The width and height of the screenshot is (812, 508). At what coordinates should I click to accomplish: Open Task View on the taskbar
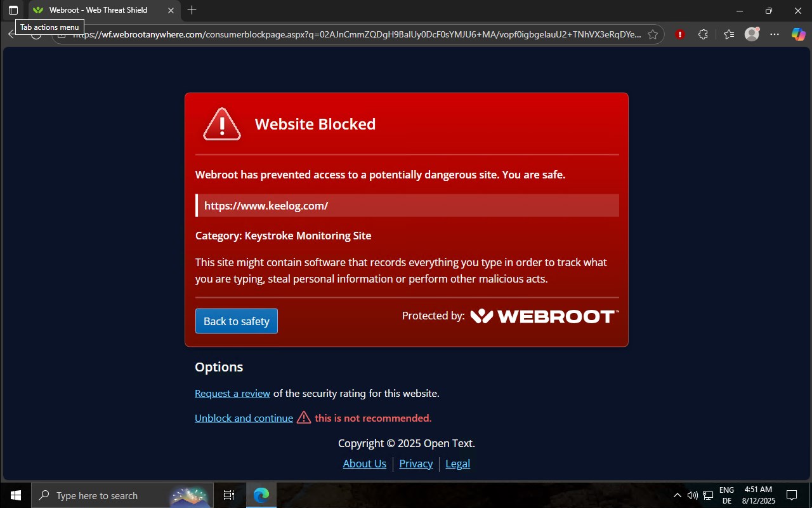229,495
